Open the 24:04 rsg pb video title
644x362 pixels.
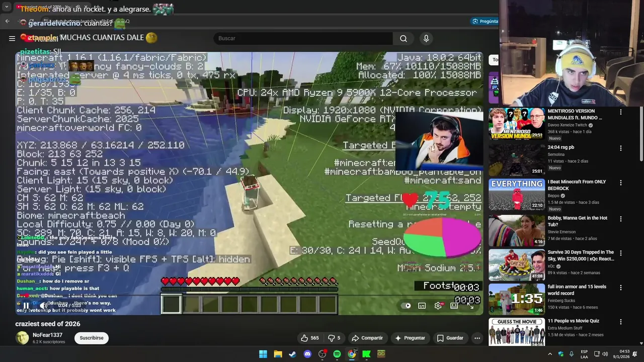(x=561, y=147)
